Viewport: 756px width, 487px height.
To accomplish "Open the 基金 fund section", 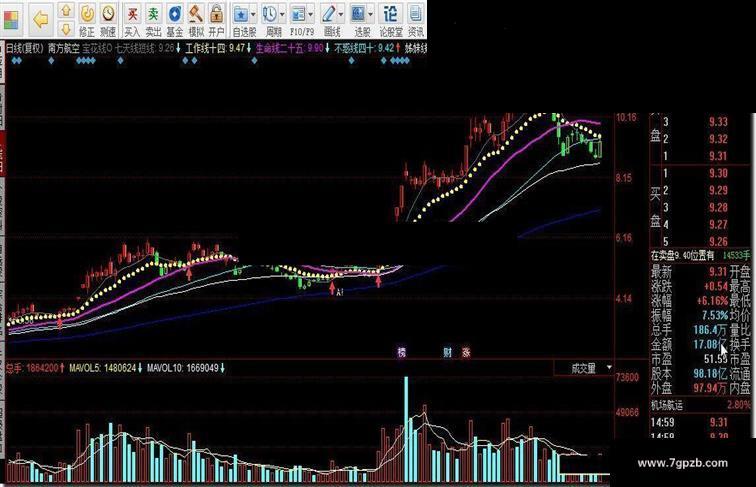I will pyautogui.click(x=175, y=20).
